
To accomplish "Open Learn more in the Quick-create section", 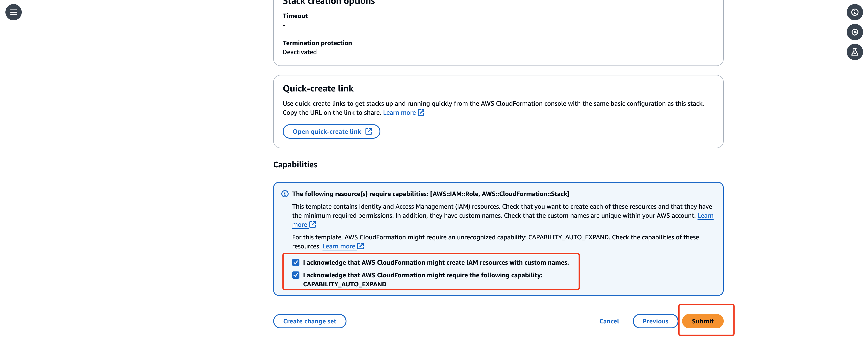I will click(x=399, y=112).
